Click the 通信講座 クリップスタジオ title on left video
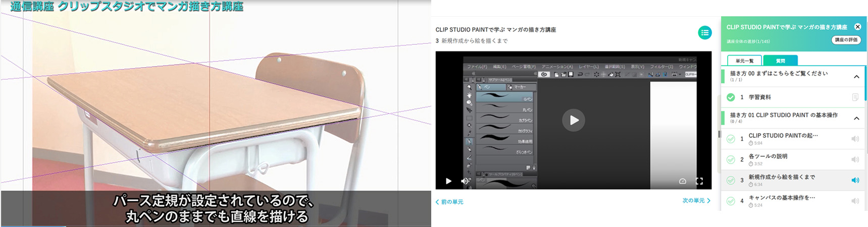The width and height of the screenshot is (868, 227). point(127,7)
